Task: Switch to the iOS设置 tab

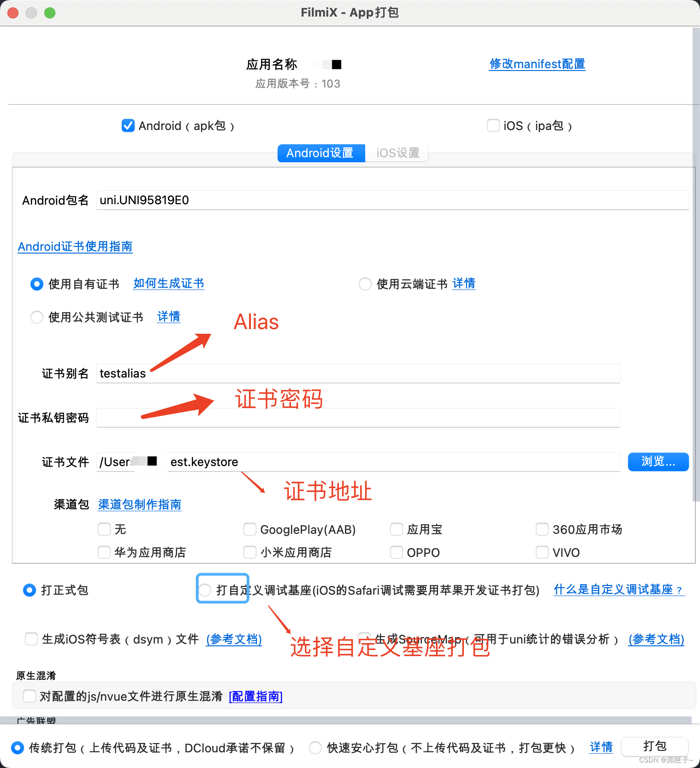Action: point(397,153)
